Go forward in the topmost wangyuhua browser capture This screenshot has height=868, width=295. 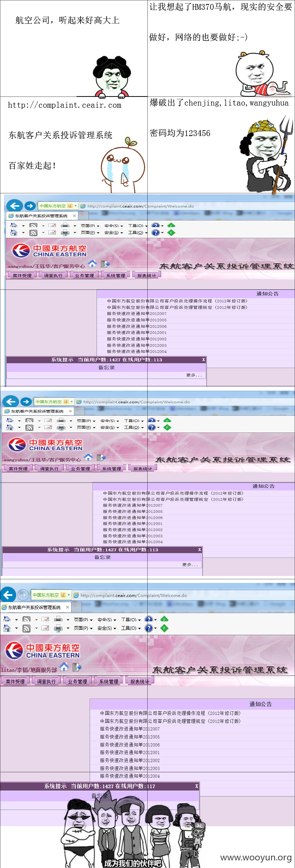click(30, 206)
